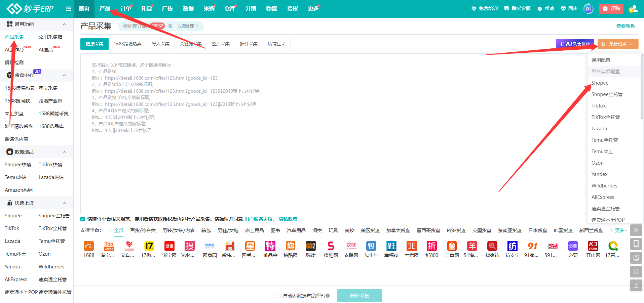
Task: Select the 搜鞋网 platform icon
Action: tap(331, 246)
